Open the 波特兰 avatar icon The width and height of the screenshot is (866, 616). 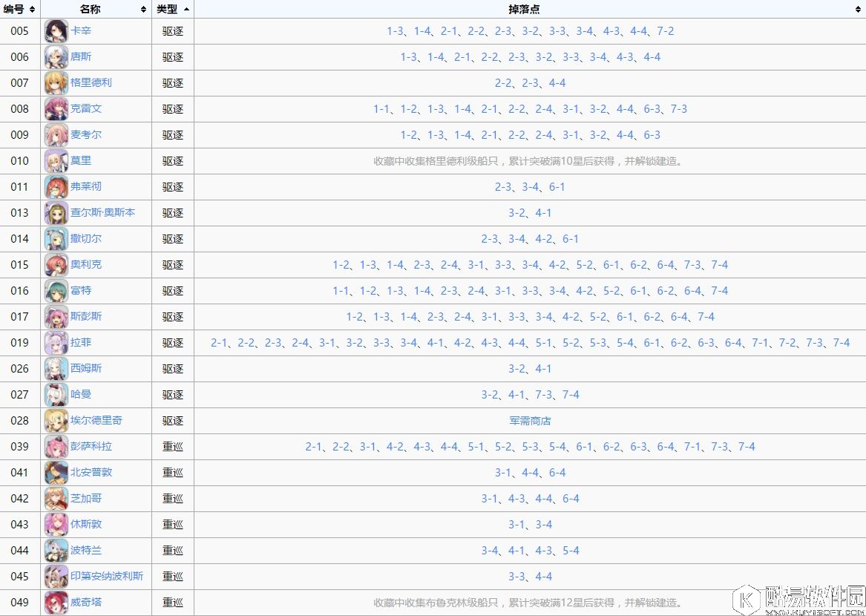pos(56,551)
